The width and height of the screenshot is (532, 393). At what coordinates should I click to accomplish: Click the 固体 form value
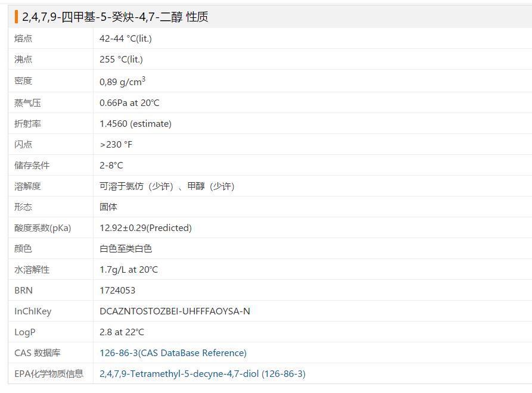(108, 207)
